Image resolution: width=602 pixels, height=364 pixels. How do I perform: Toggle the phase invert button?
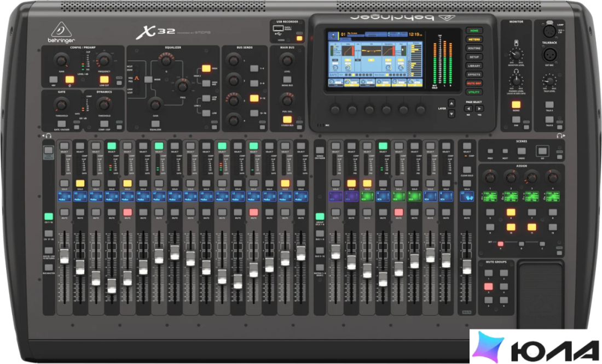coord(70,80)
